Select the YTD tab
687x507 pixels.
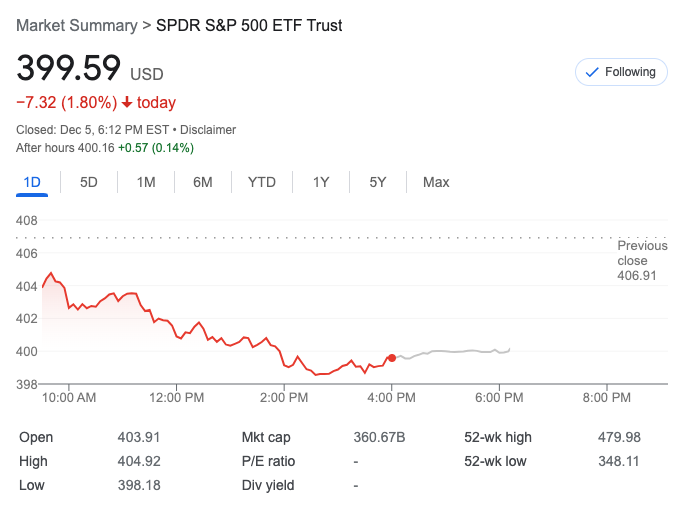(x=262, y=182)
